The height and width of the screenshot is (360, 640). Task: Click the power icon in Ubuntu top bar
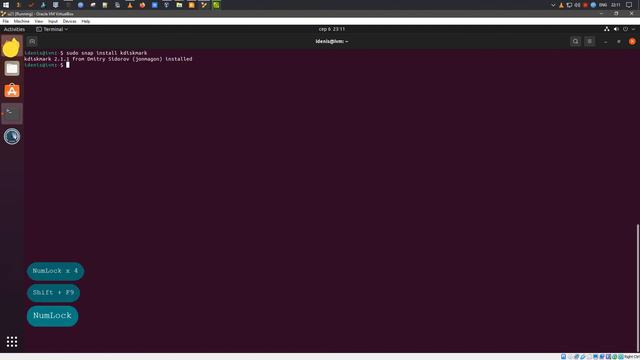(x=625, y=29)
